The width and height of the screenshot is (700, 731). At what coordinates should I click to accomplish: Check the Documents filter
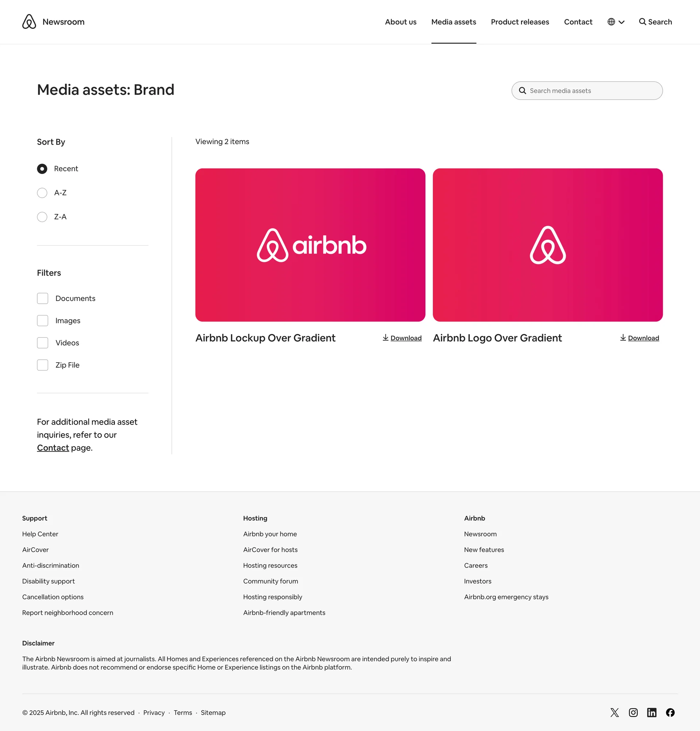43,298
